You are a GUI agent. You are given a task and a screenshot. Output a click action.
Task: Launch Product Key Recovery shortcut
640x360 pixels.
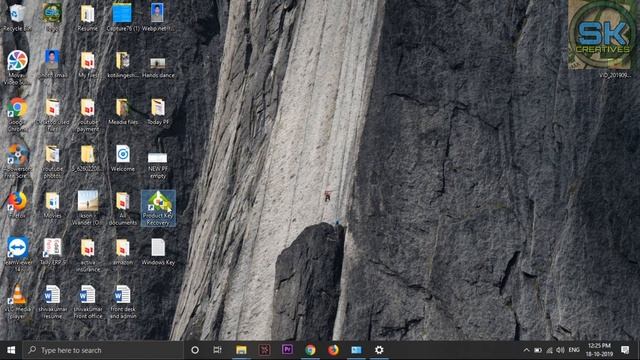pyautogui.click(x=158, y=208)
